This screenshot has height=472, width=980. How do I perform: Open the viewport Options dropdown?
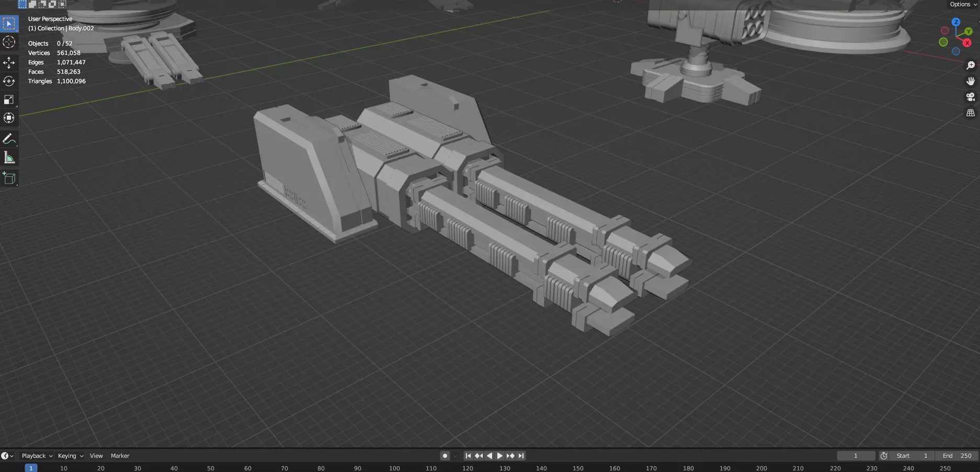coord(963,4)
